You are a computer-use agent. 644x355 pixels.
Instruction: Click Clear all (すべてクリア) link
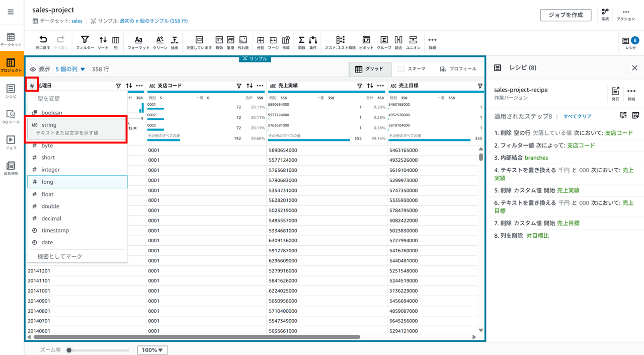pyautogui.click(x=577, y=116)
